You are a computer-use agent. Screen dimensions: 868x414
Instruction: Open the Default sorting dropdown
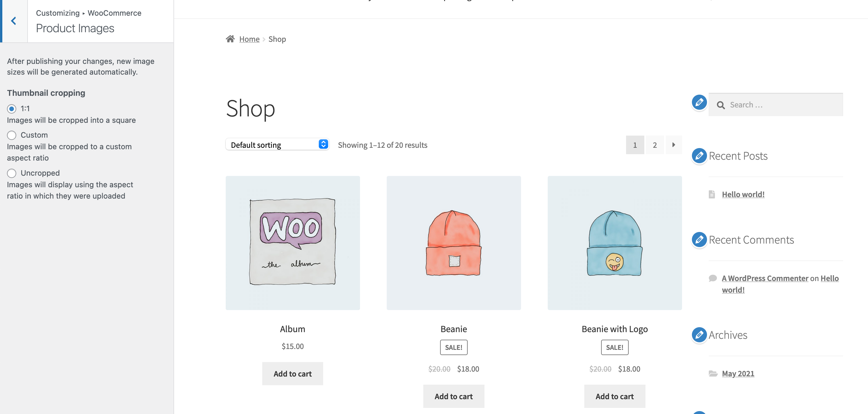[x=277, y=144]
